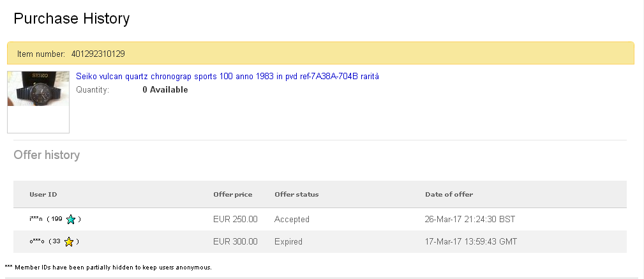
Task: Select the EUR 300.00 offer price
Action: (236, 241)
